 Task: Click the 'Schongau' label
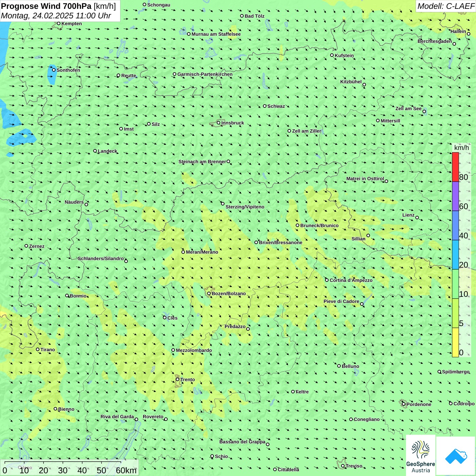pos(159,5)
